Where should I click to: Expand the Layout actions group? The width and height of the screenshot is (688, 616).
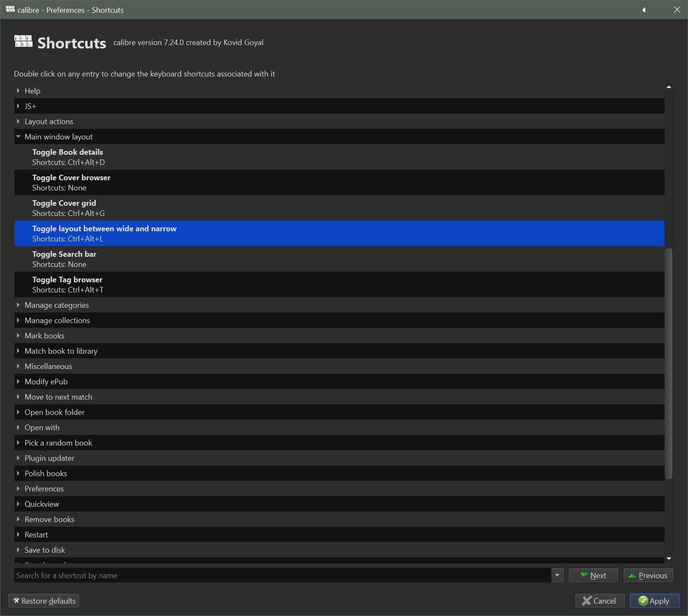(18, 121)
